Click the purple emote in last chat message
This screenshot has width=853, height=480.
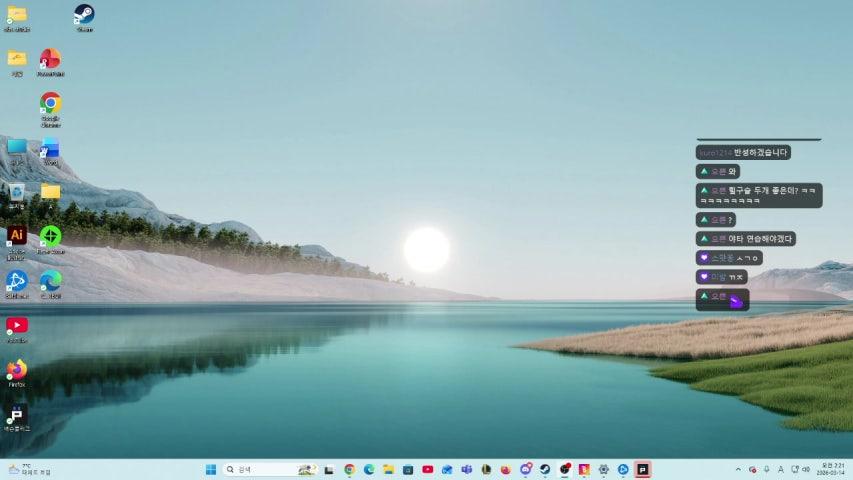click(x=736, y=300)
